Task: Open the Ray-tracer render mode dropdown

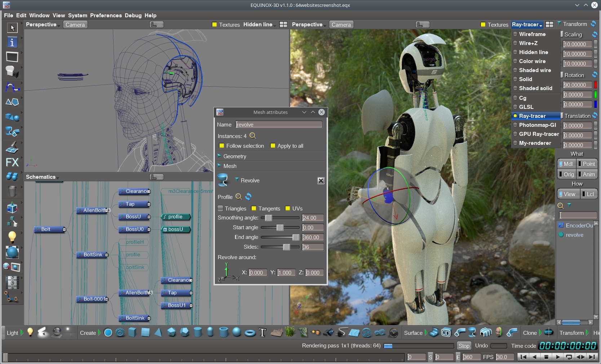Action: click(527, 25)
